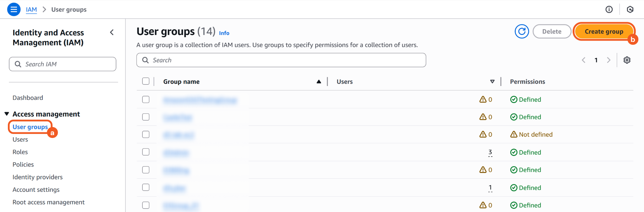Open the hamburger navigation menu
644x212 pixels.
[x=14, y=9]
